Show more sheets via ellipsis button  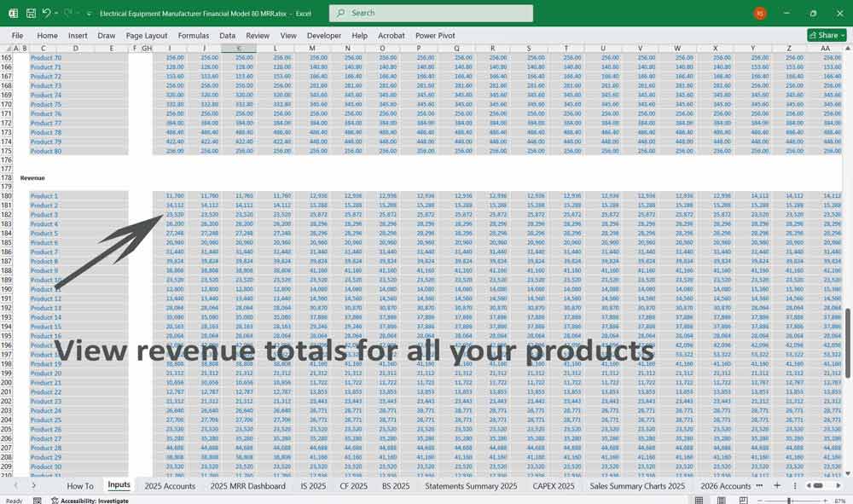click(759, 485)
